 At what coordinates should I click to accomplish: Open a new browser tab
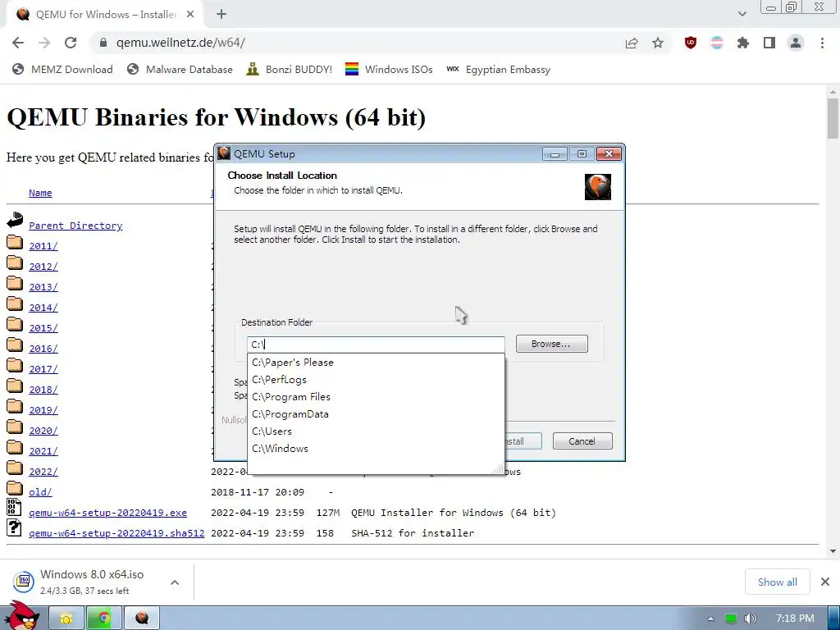(x=221, y=15)
